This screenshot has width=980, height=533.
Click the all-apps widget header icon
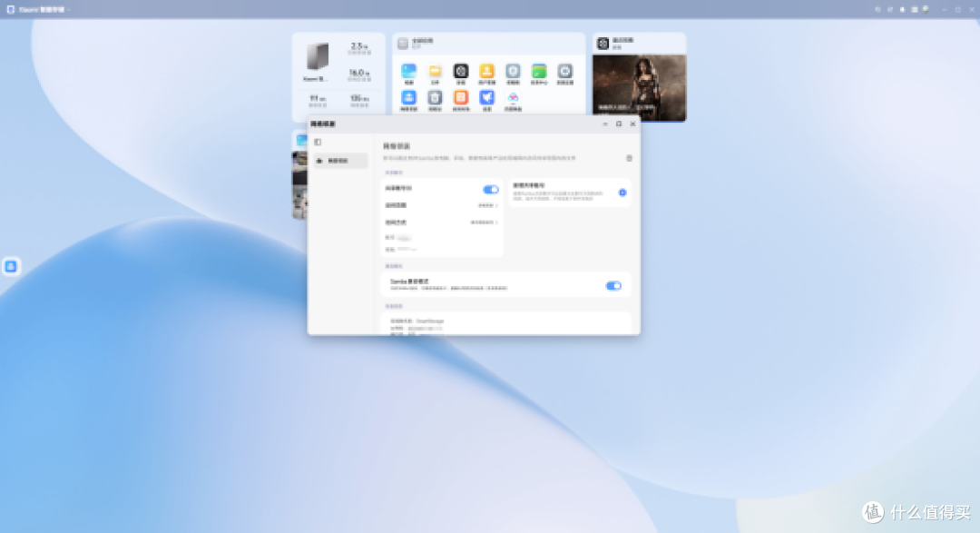[x=403, y=44]
